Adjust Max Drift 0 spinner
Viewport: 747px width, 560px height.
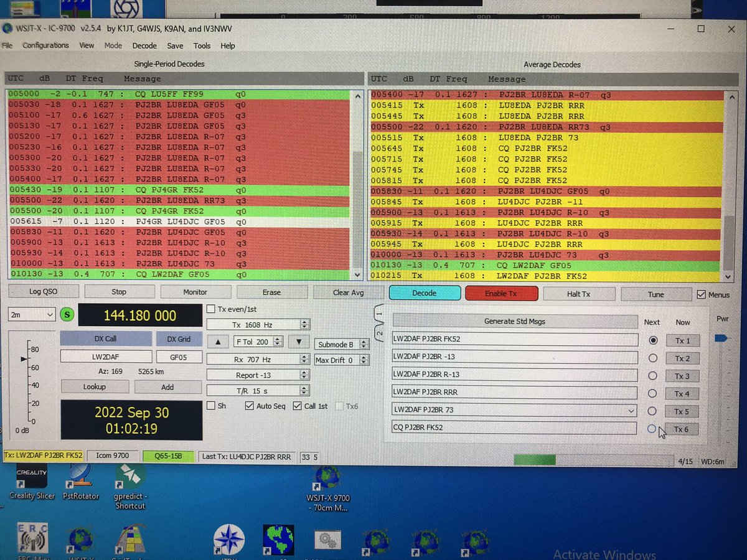342,360
